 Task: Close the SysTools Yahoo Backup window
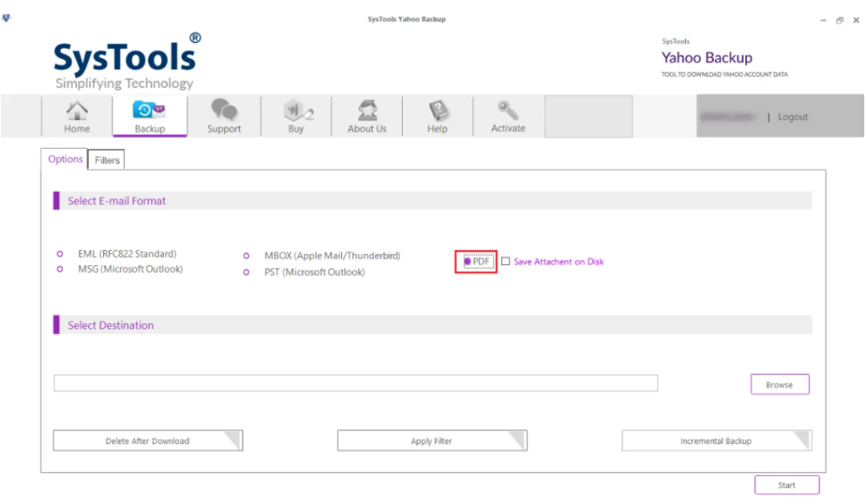(857, 20)
